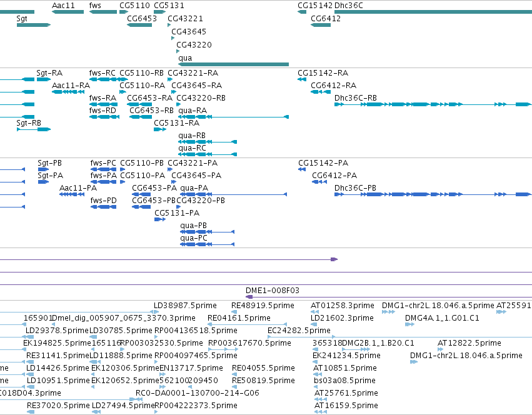
Task: Open the DME1-008F03 feature label
Action: [273, 291]
